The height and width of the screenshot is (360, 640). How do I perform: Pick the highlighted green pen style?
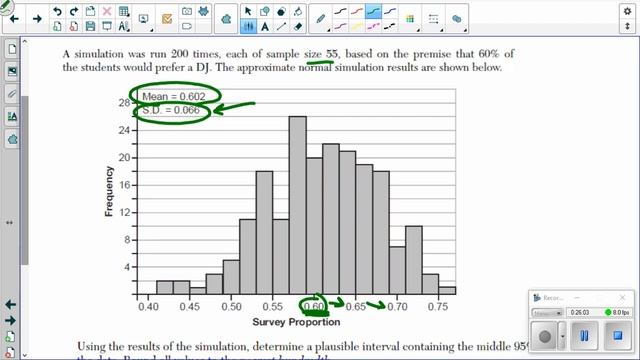pos(373,11)
